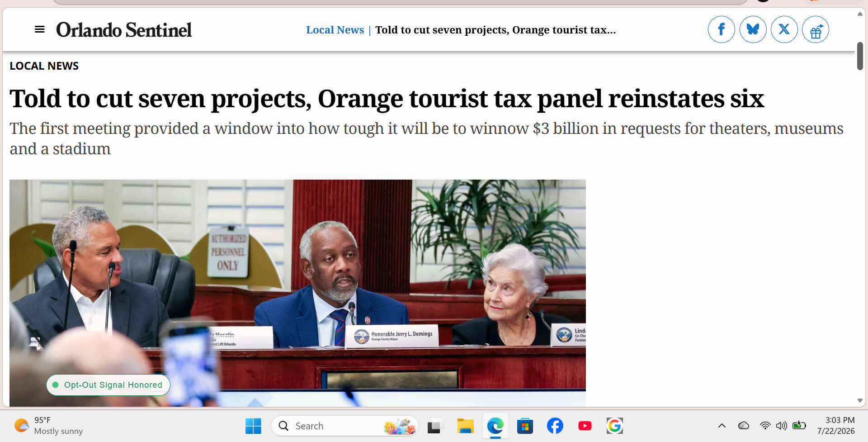Click the taskbar Search box

click(x=345, y=426)
